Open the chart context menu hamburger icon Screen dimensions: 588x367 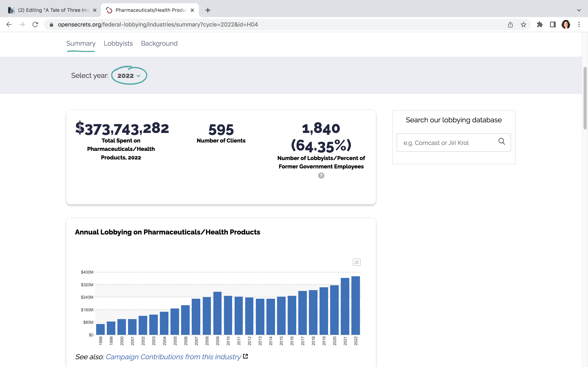(356, 262)
